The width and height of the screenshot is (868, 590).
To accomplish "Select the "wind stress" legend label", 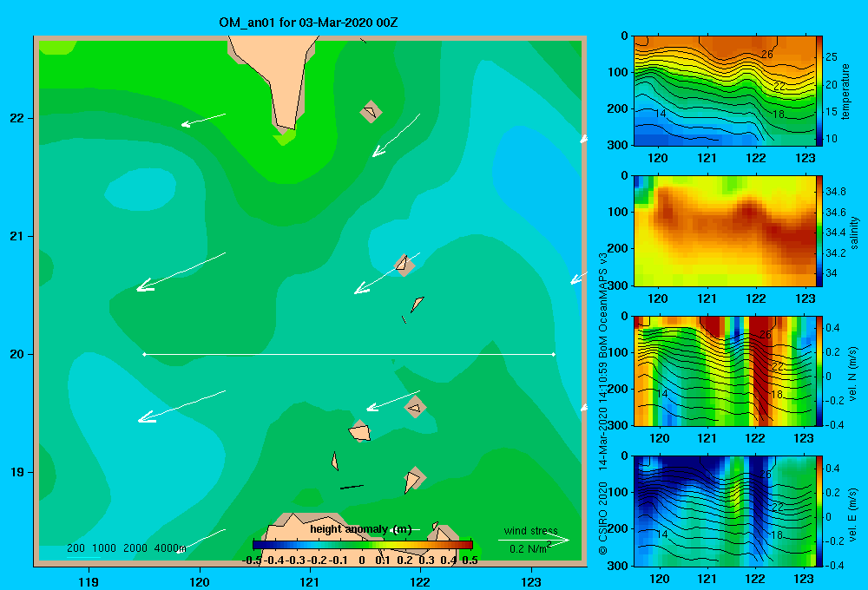I will (531, 530).
